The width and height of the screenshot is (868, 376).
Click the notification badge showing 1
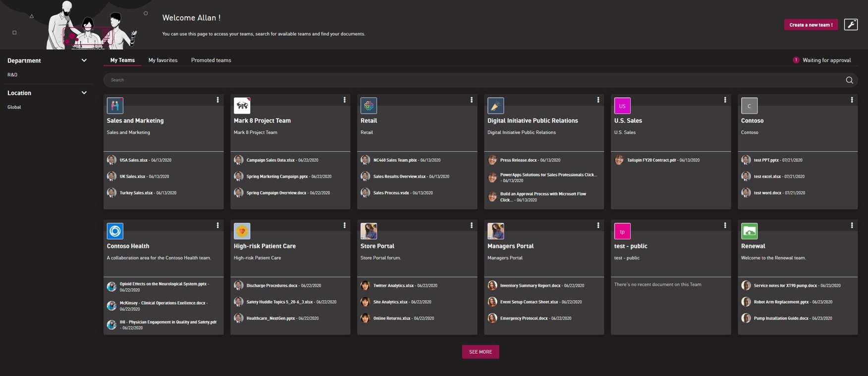coord(796,60)
